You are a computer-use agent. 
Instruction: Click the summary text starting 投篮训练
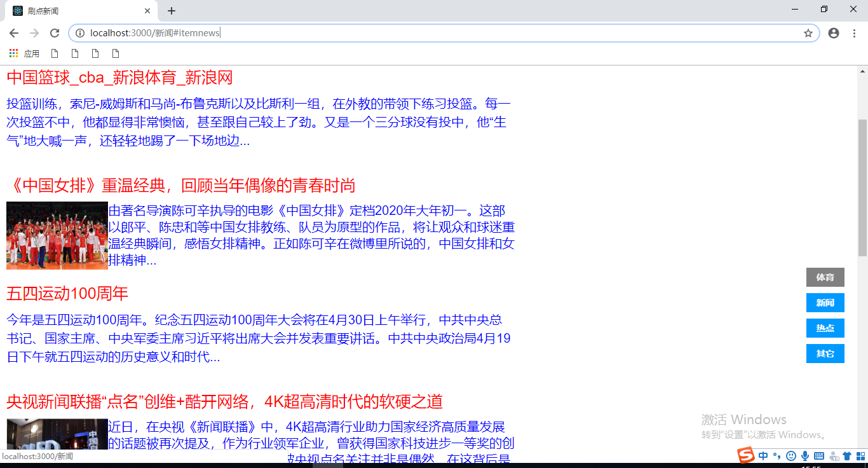tap(259, 122)
